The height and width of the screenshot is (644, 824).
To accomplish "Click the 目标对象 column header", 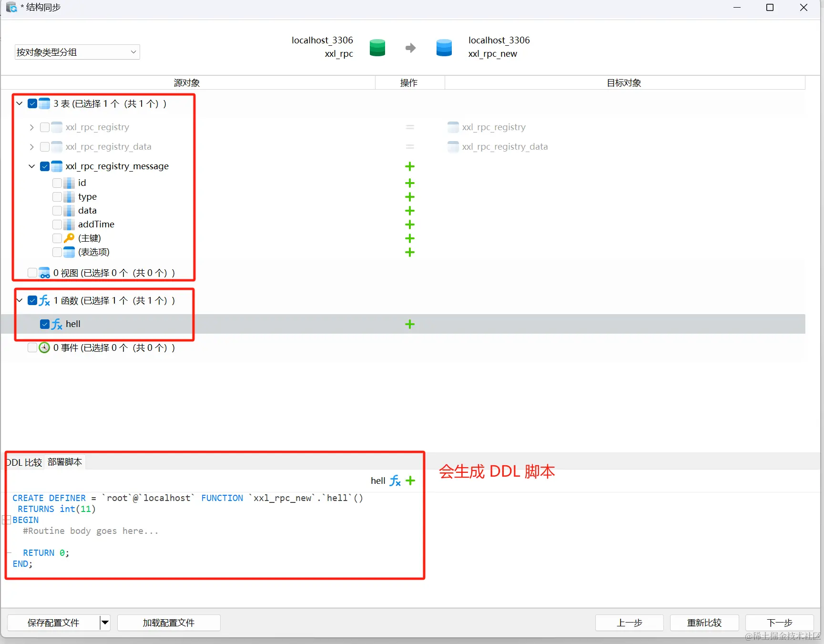I will point(624,83).
